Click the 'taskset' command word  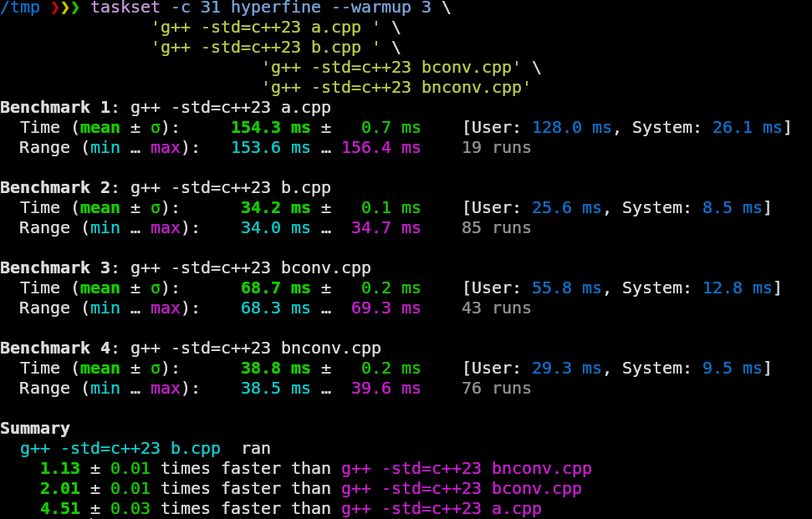click(x=125, y=8)
